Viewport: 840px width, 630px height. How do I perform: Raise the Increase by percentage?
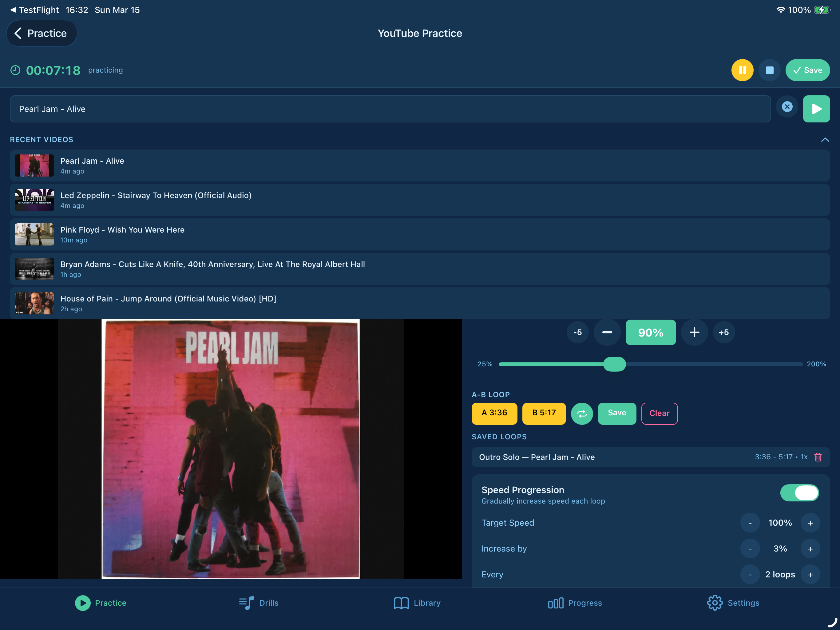pos(810,549)
